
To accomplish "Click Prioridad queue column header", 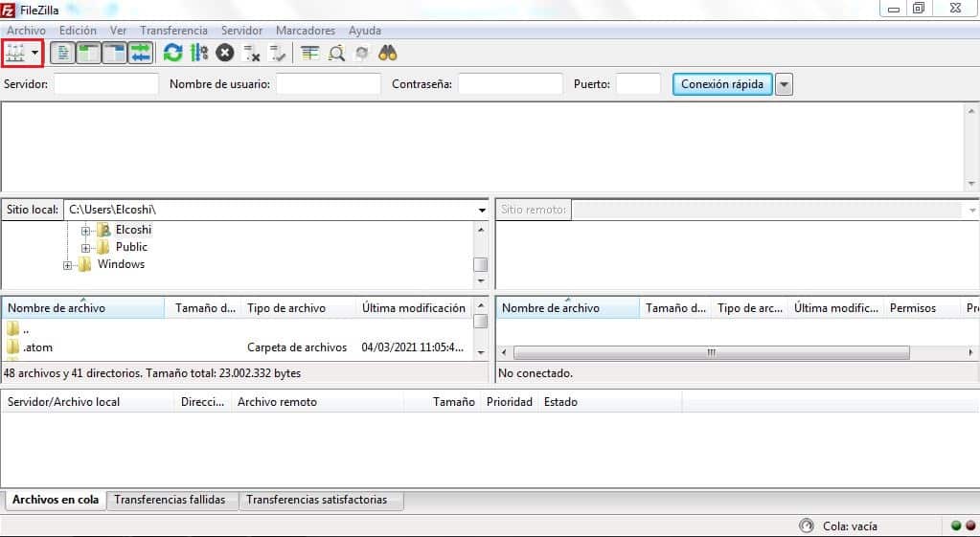I will (x=510, y=402).
